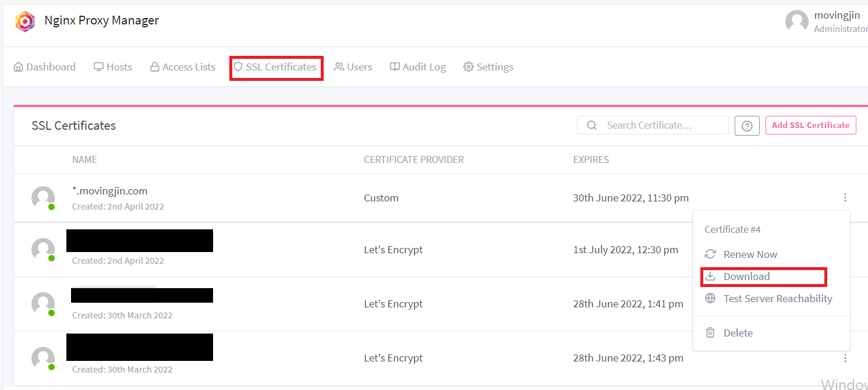Click avatar in the 28th June 1:43 pm row
868x390 pixels.
pos(43,358)
